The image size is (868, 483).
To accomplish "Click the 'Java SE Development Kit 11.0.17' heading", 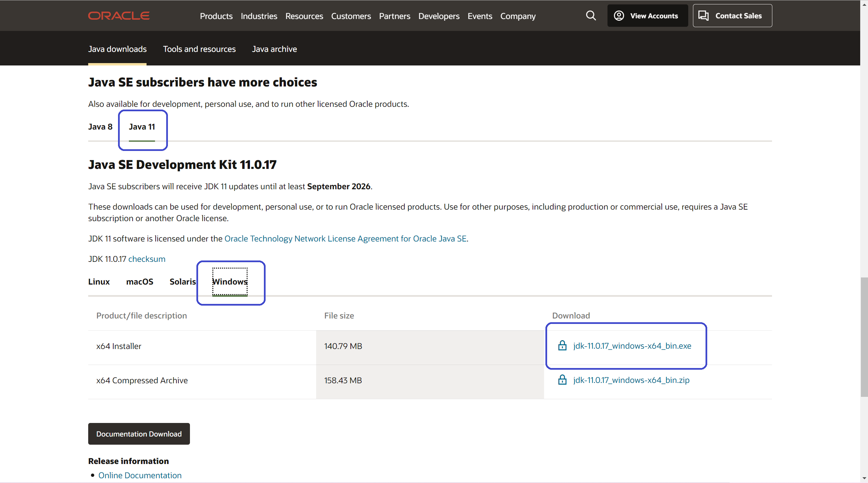I will (x=182, y=165).
